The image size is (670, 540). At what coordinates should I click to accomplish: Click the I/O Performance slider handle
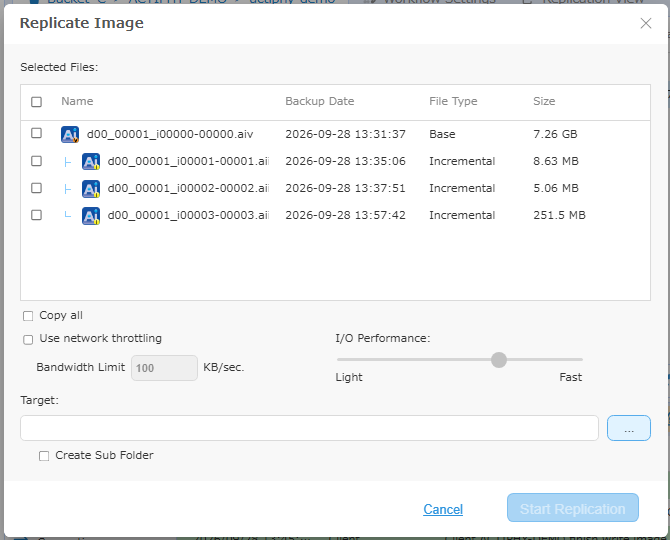(x=499, y=360)
